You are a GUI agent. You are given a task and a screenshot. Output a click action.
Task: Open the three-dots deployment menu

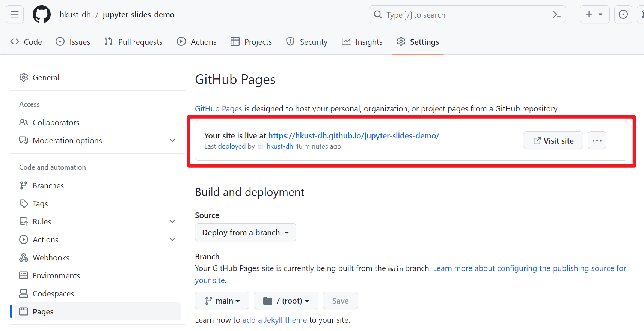point(597,140)
